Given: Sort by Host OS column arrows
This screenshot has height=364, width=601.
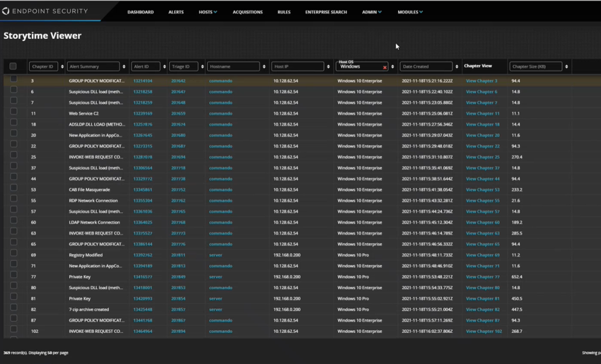Looking at the screenshot, I should click(392, 66).
